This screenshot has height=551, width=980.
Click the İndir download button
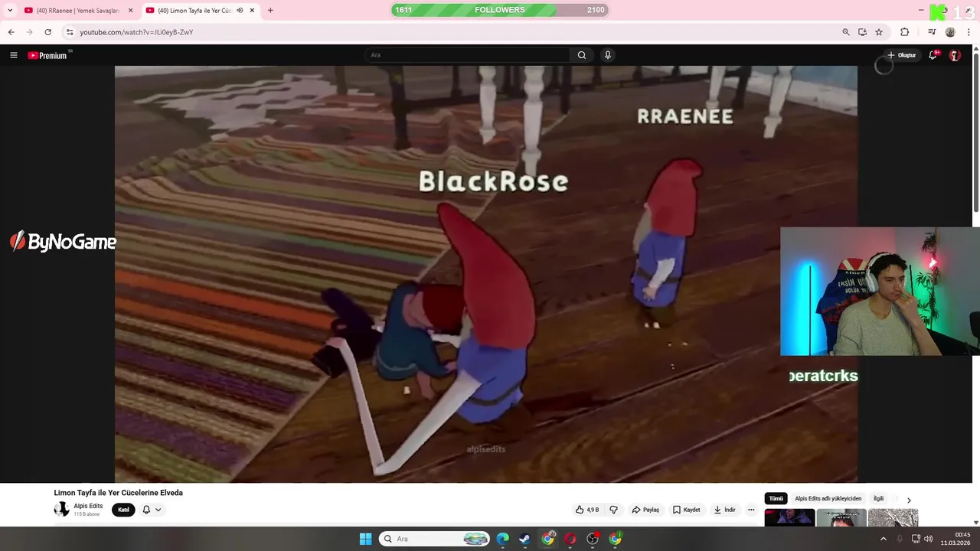724,510
